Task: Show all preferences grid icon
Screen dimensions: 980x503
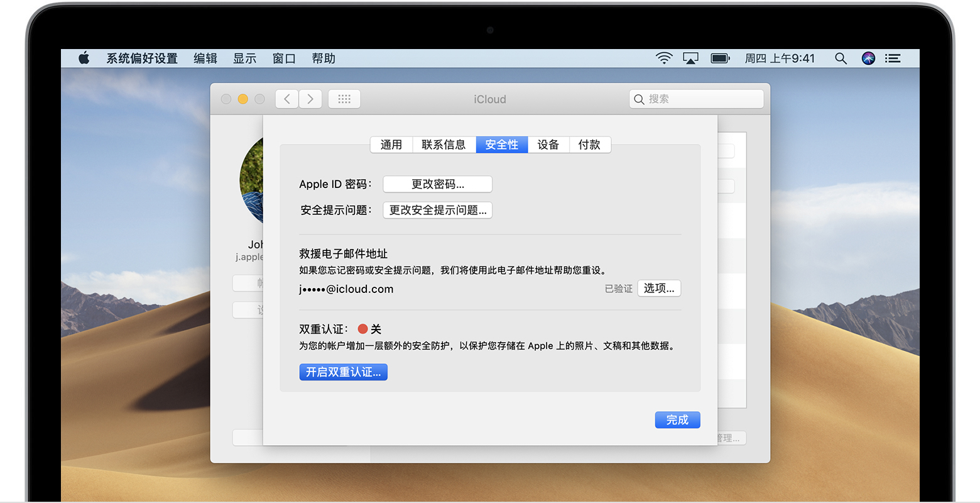Action: point(344,99)
